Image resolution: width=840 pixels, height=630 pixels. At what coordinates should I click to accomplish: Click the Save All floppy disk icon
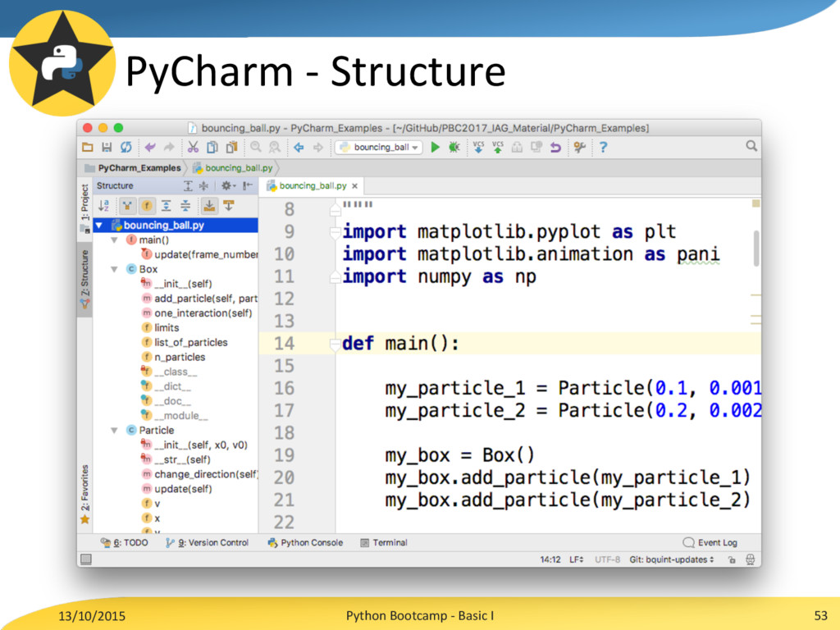click(107, 148)
